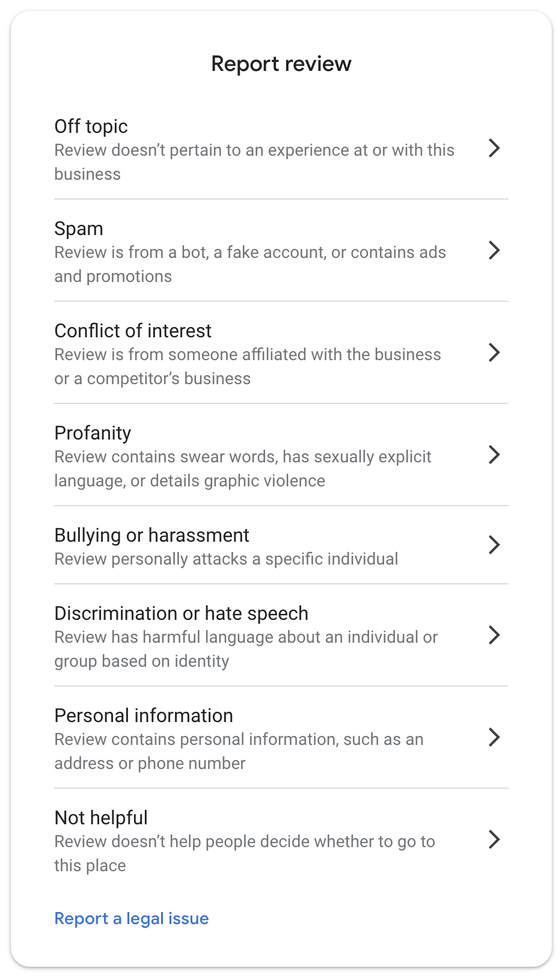Click the Discrimination or hate speech arrow
This screenshot has height=980, width=559.
pyautogui.click(x=494, y=636)
